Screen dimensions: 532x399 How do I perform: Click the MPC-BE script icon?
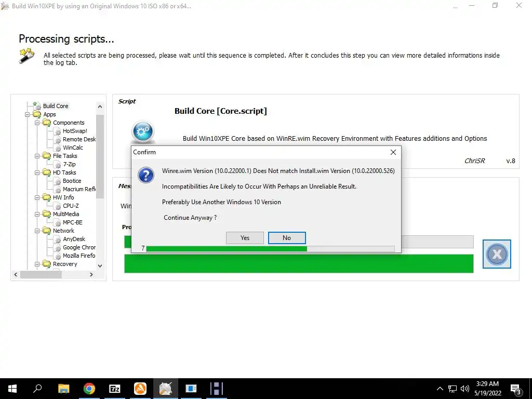(57, 222)
